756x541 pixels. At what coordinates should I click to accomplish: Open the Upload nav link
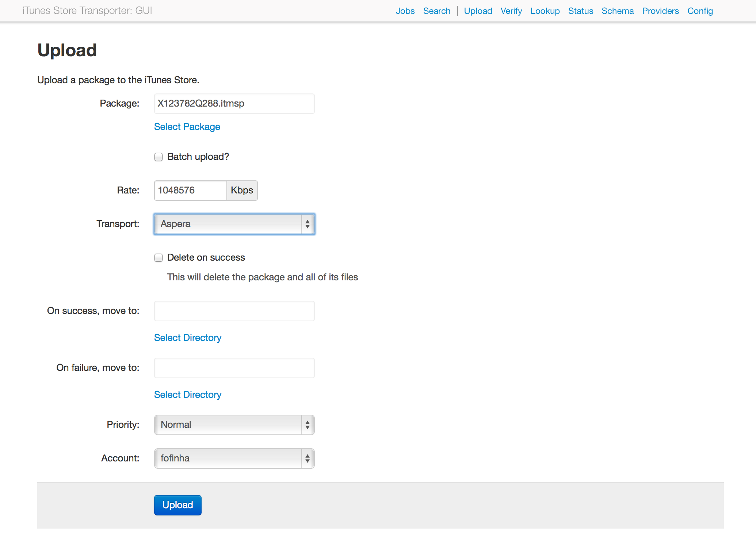[478, 11]
